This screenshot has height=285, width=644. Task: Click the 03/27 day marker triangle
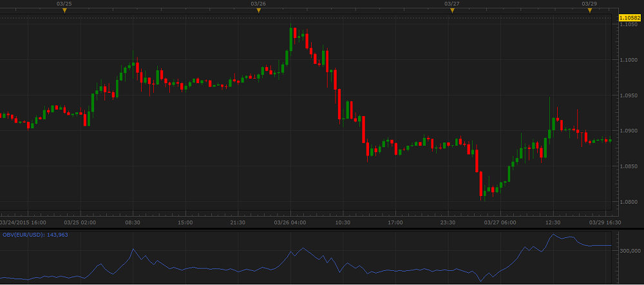point(452,11)
